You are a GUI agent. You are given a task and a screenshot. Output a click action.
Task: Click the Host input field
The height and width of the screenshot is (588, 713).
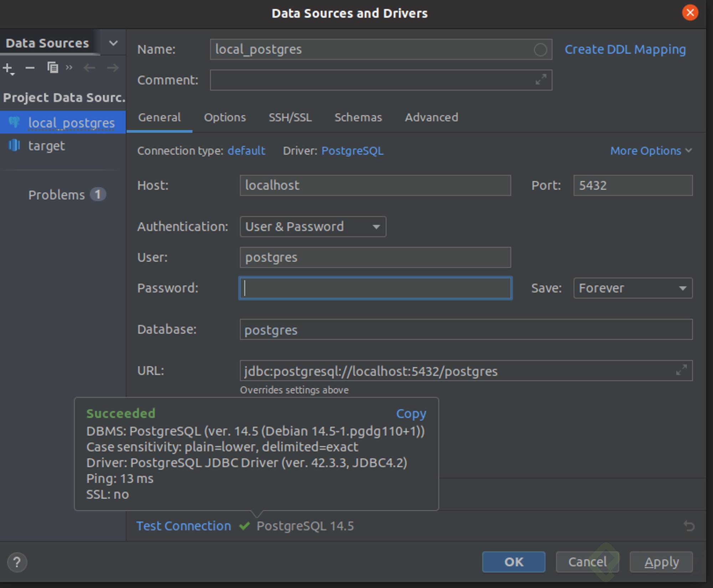(x=375, y=185)
